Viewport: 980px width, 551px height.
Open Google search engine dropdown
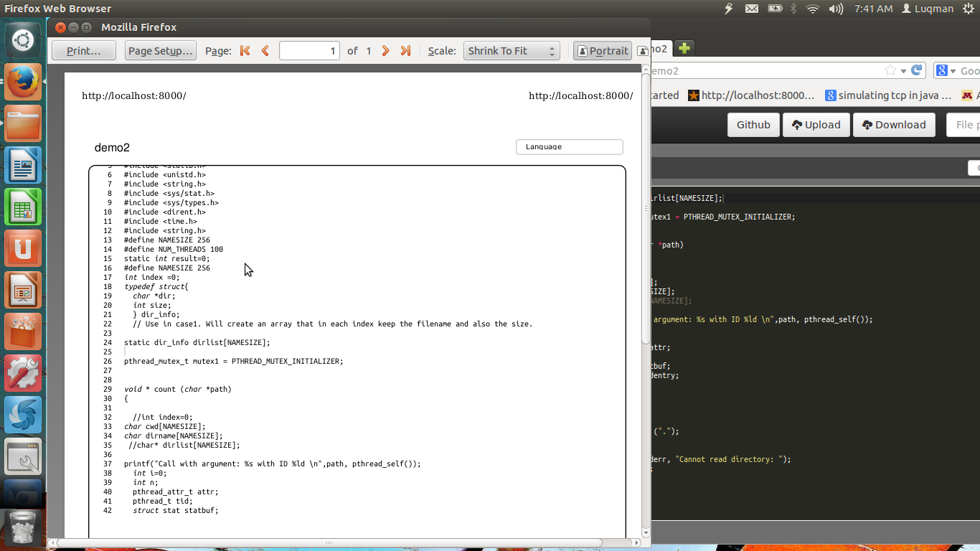tap(946, 70)
